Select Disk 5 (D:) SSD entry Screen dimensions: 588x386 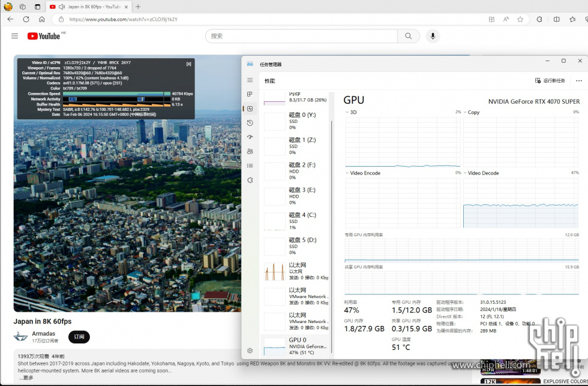coord(295,246)
